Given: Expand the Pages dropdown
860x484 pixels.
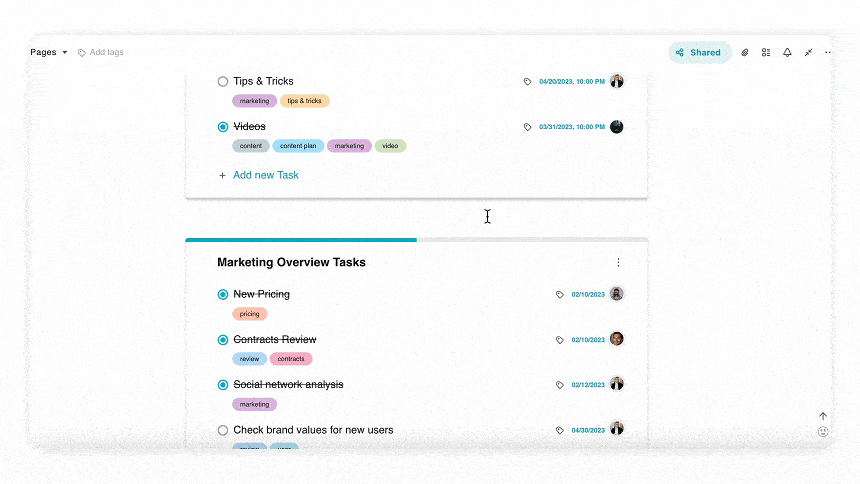Looking at the screenshot, I should coord(49,52).
